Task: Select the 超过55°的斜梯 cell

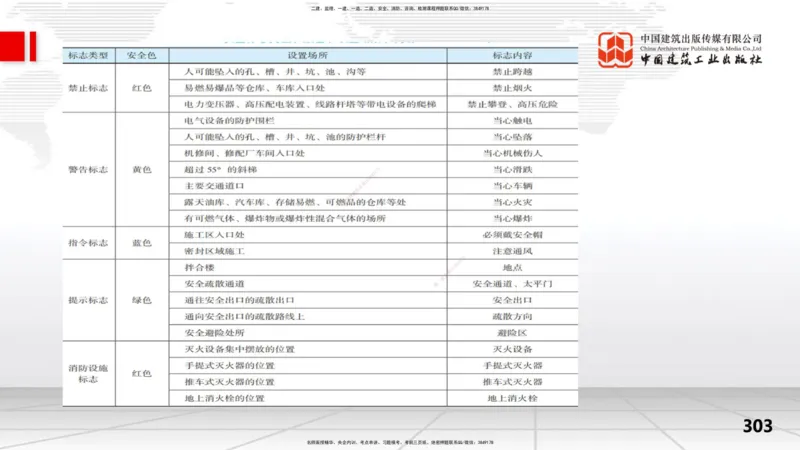Action: (308, 169)
